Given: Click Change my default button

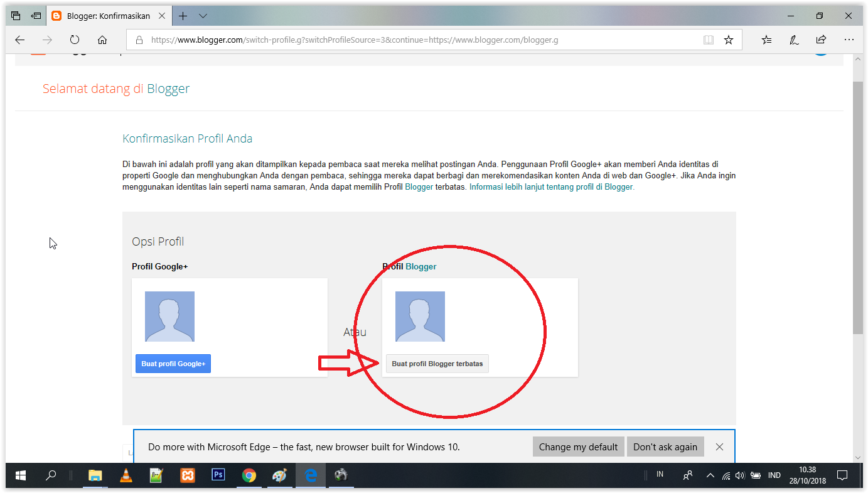Looking at the screenshot, I should [578, 447].
